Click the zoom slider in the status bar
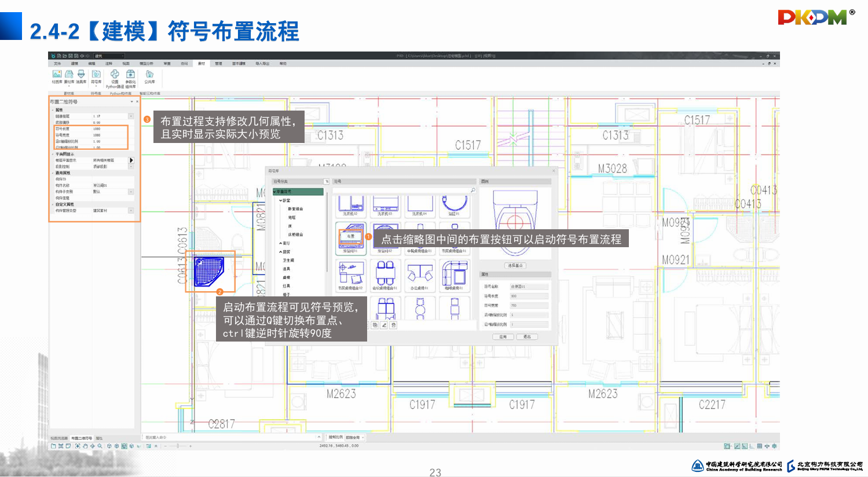This screenshot has width=868, height=477. tap(178, 446)
